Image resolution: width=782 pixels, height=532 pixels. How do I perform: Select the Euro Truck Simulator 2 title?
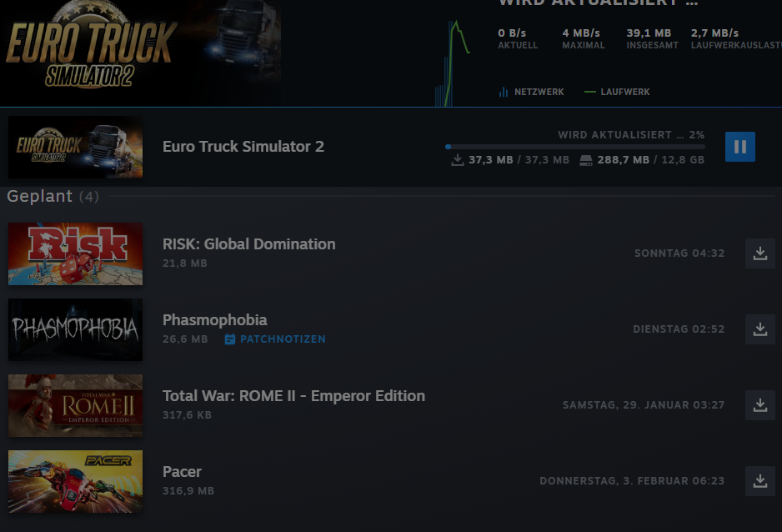243,147
